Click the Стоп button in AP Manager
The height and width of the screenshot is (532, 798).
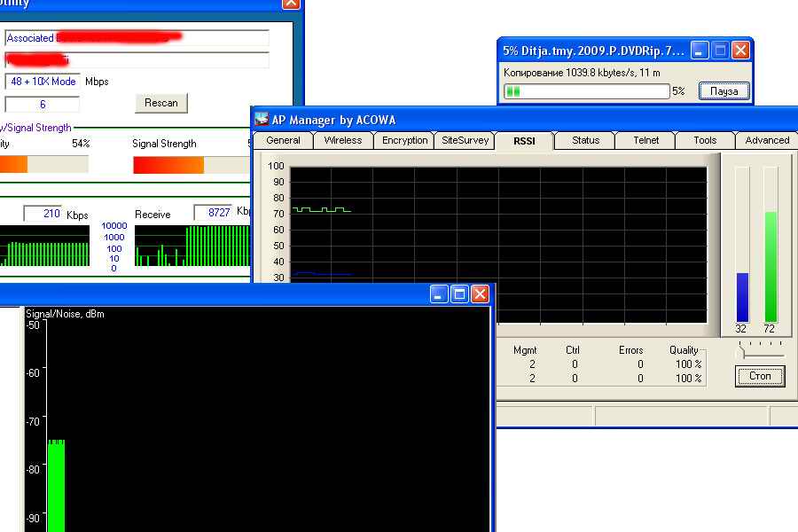tap(760, 376)
